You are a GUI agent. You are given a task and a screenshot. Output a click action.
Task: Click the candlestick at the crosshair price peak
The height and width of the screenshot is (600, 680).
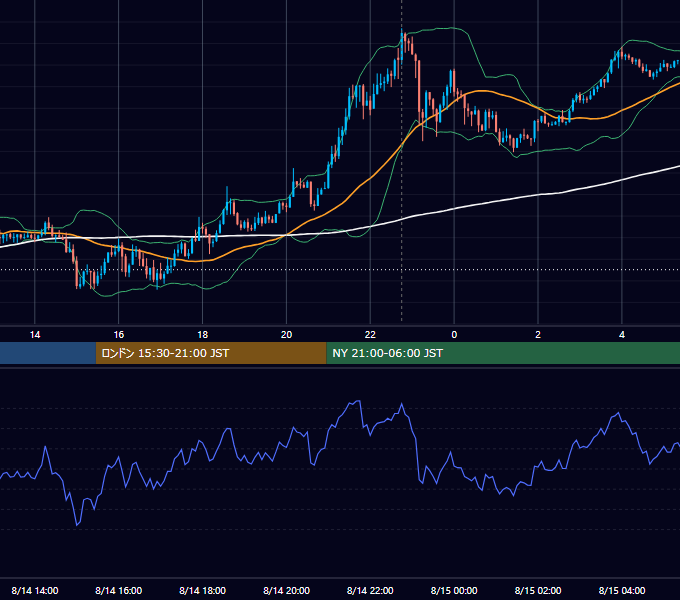pyautogui.click(x=402, y=46)
